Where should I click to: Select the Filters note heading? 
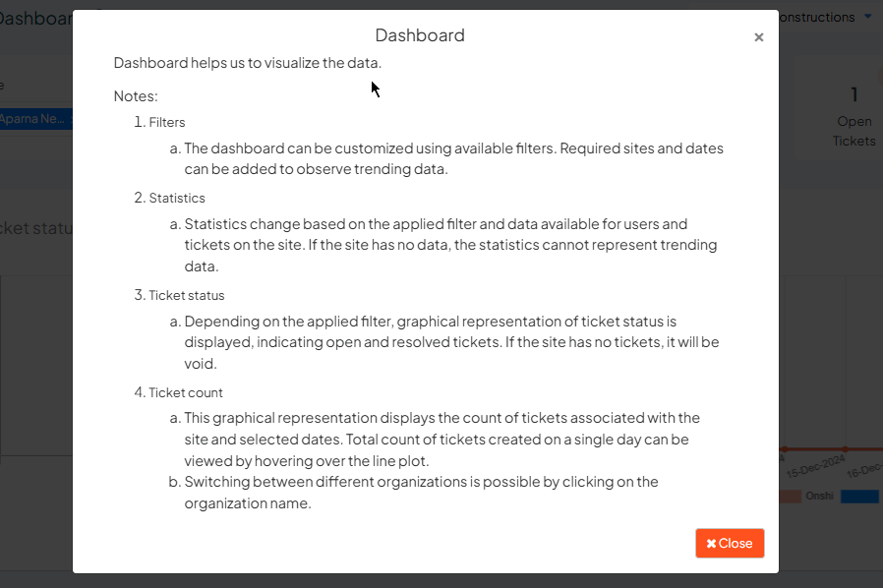pos(167,123)
